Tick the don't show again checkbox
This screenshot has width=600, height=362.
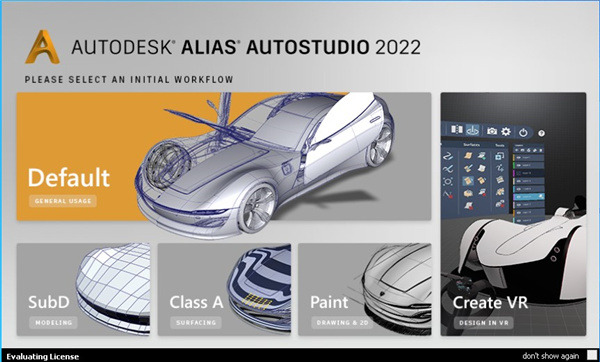click(x=592, y=355)
